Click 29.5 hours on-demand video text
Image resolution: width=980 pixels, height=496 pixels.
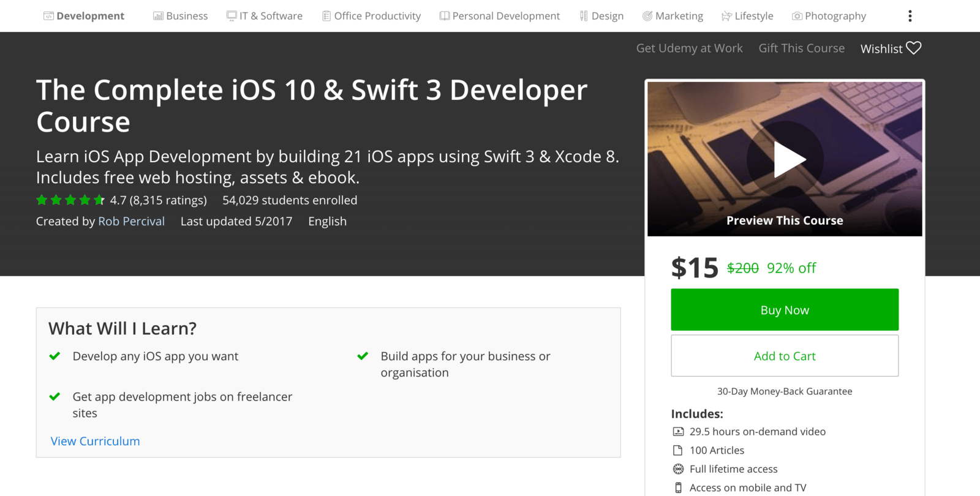click(x=758, y=432)
